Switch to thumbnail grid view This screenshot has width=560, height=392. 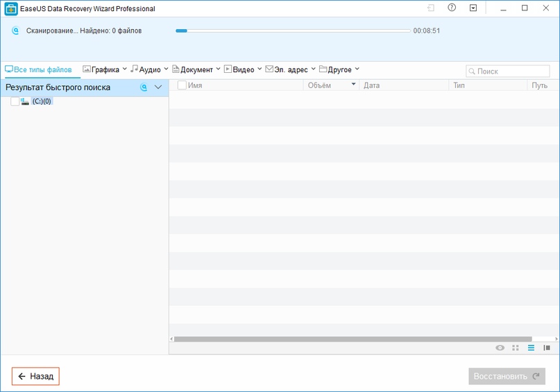[516, 348]
